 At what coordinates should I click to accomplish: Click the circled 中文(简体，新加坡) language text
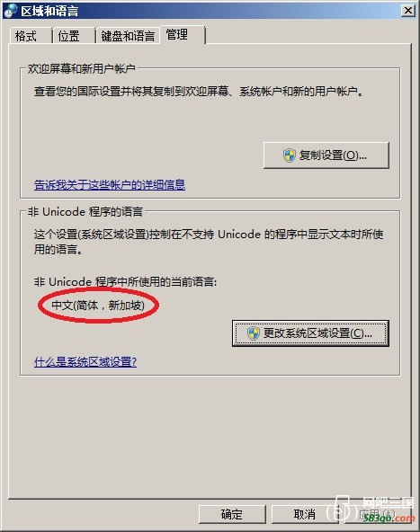pyautogui.click(x=98, y=306)
